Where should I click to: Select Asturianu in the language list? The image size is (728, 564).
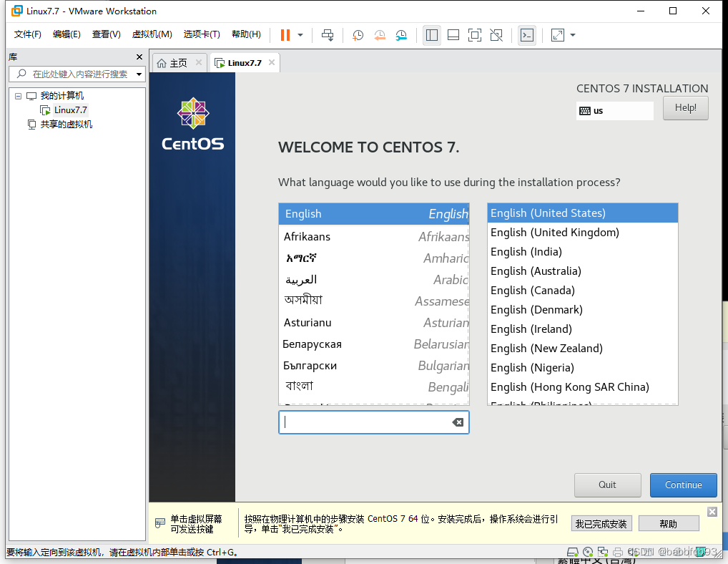pos(374,322)
